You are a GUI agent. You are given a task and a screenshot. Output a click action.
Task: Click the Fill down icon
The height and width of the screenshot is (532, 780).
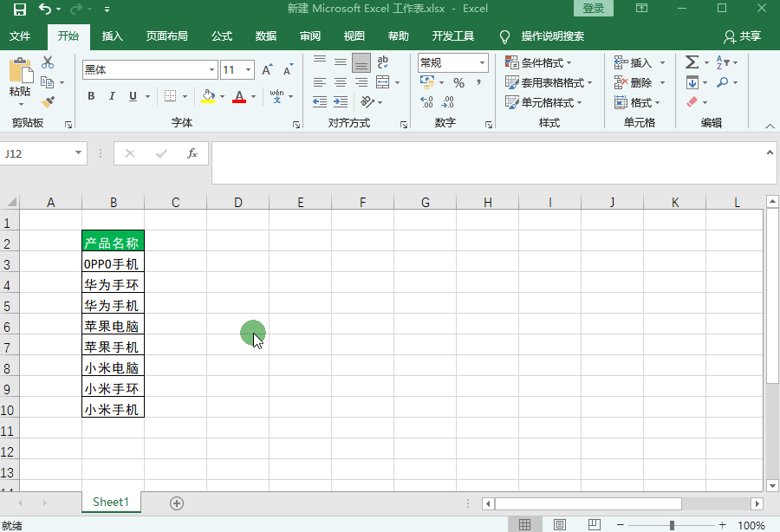pos(692,82)
